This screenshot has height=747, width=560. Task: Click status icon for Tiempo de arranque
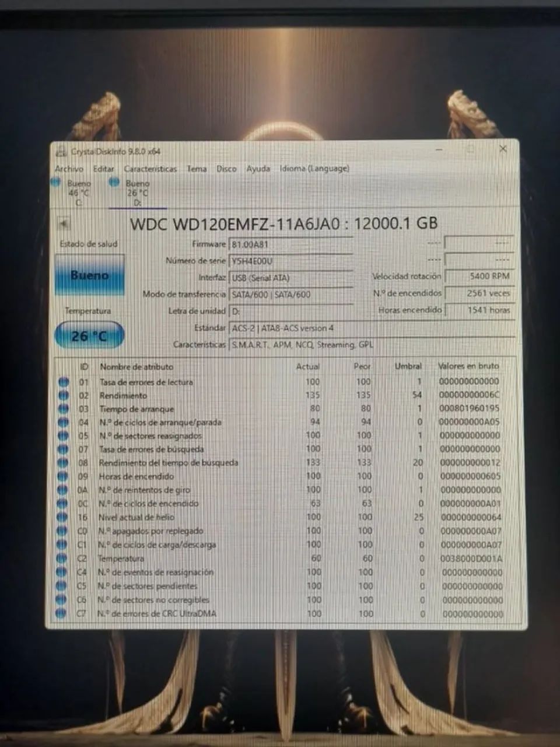pos(63,409)
